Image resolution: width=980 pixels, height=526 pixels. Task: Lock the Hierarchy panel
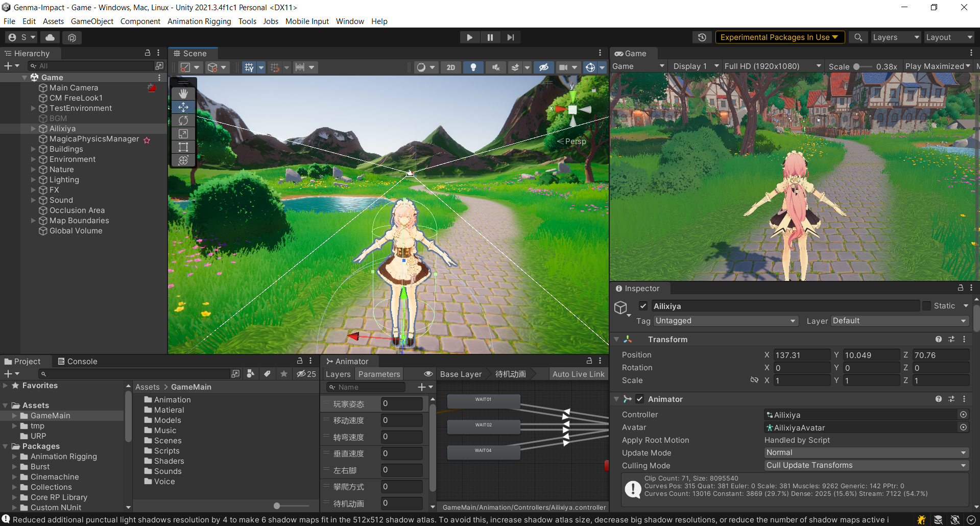tap(148, 53)
